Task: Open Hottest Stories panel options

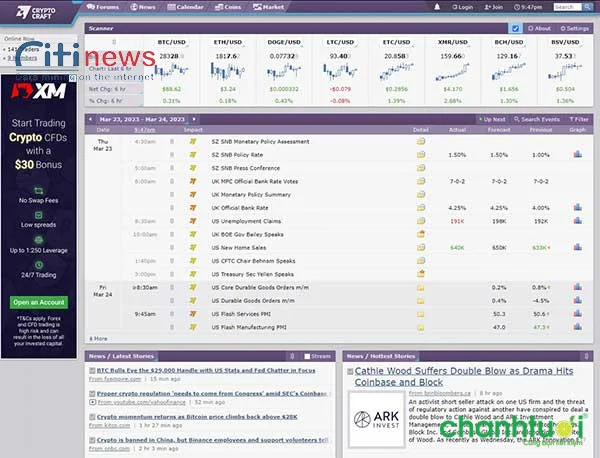Action: tap(587, 356)
